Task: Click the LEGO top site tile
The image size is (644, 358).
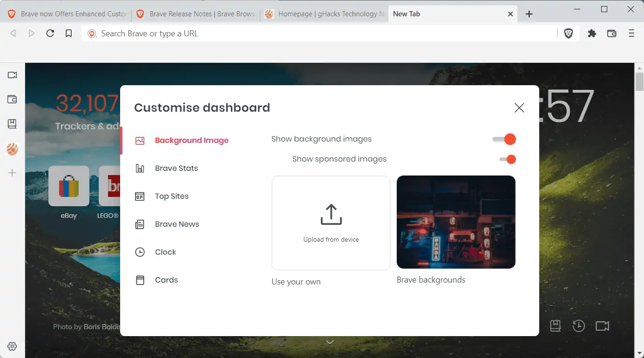Action: 109,186
